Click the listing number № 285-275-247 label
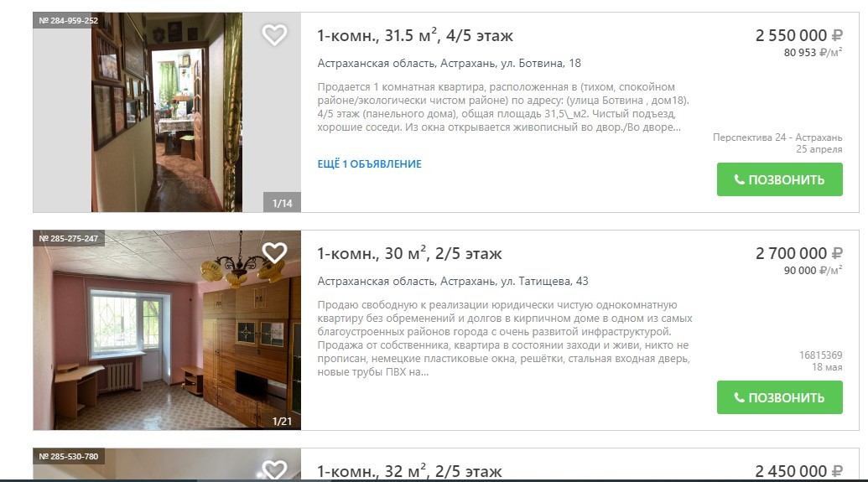The width and height of the screenshot is (868, 482). (x=69, y=239)
